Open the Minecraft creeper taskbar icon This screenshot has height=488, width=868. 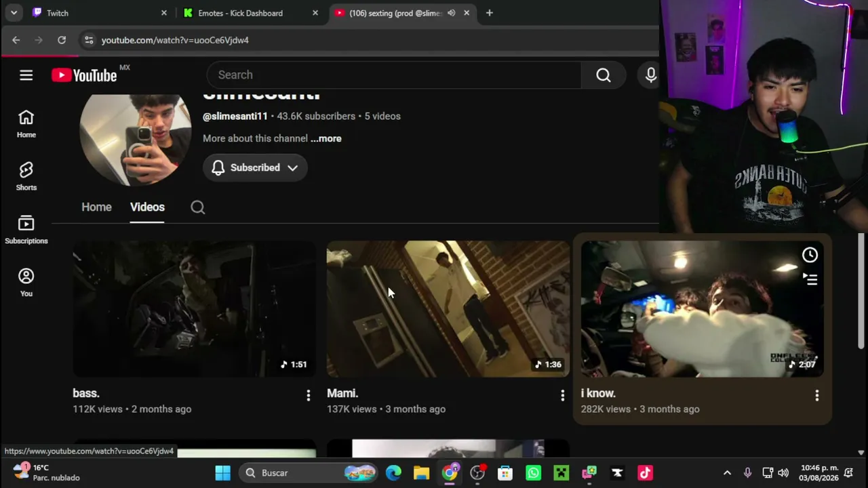[561, 473]
